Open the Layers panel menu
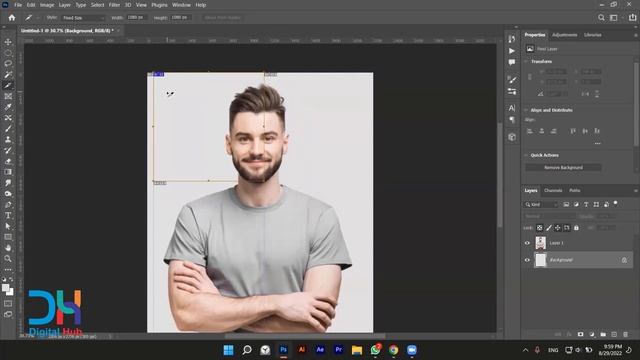The image size is (640, 360). (636, 191)
